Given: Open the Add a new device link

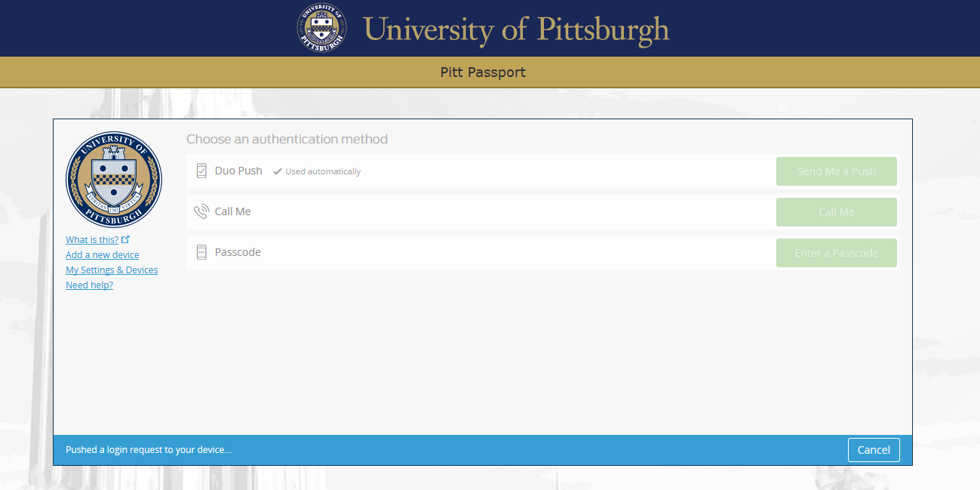Looking at the screenshot, I should click(102, 255).
